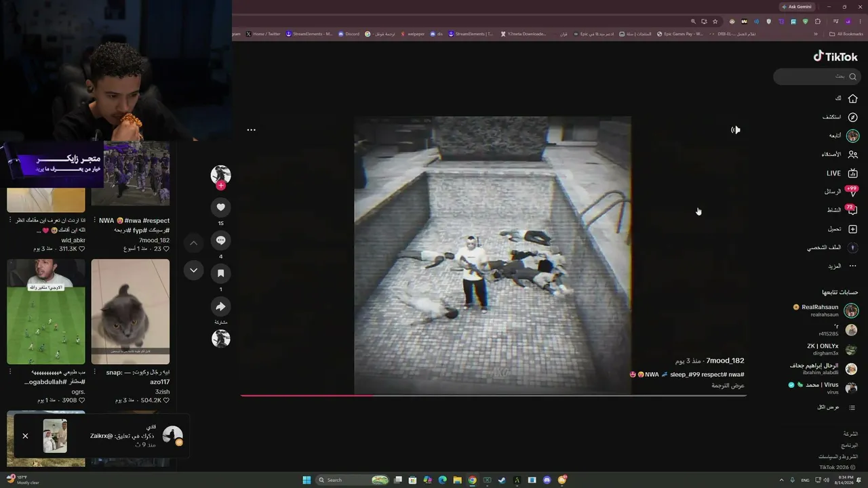Open the #respect hashtag in caption
This screenshot has width=868, height=488.
point(713,374)
